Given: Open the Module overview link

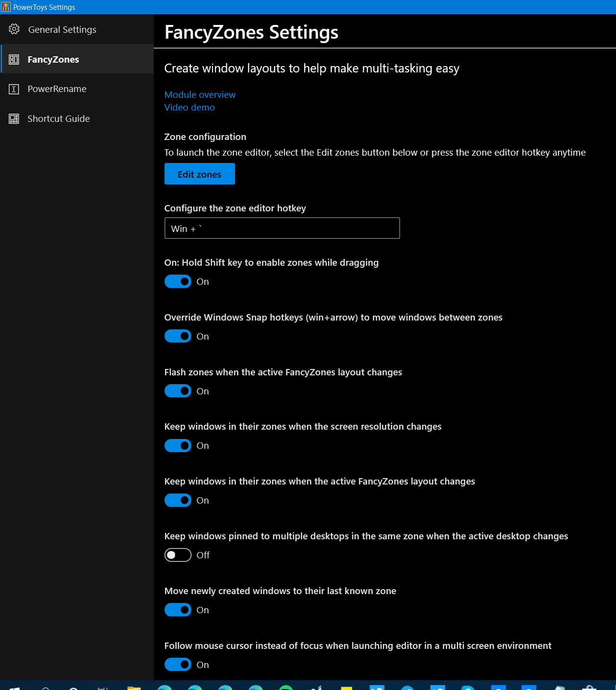Looking at the screenshot, I should click(x=200, y=94).
